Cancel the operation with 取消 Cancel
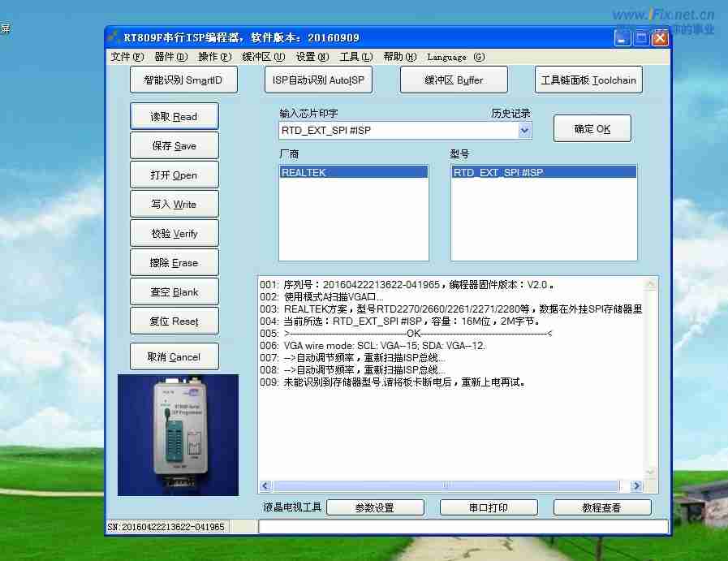 174,356
